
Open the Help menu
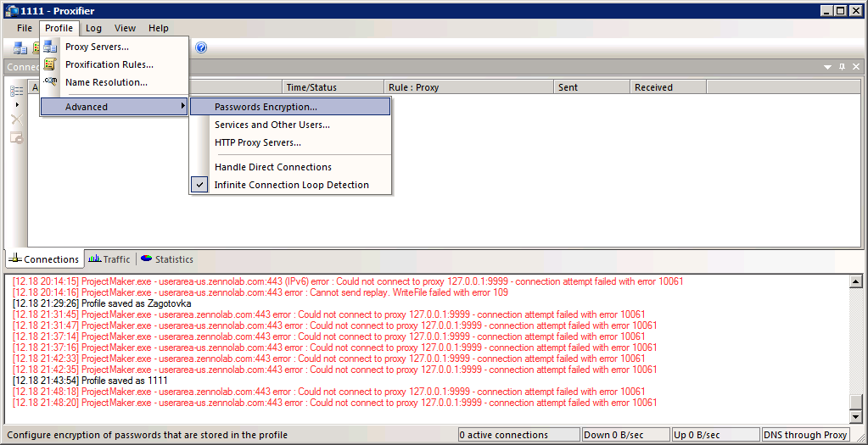tap(159, 28)
